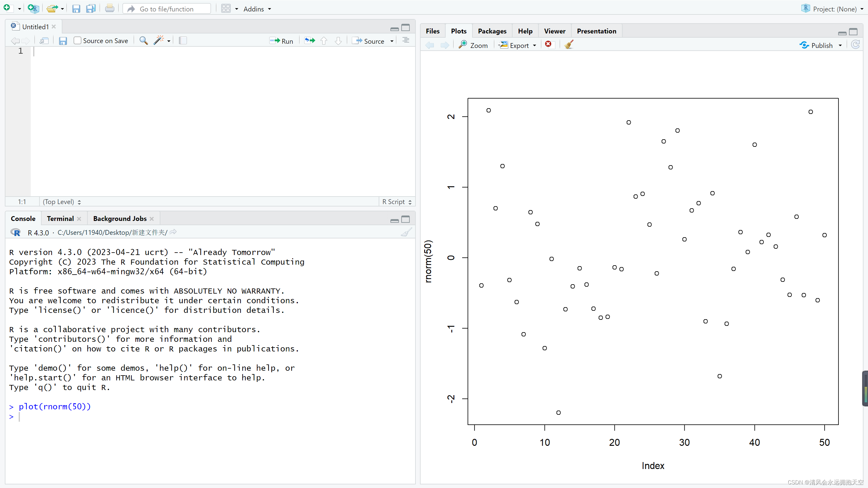Go back to previous source location
868x488 pixels.
[15, 41]
